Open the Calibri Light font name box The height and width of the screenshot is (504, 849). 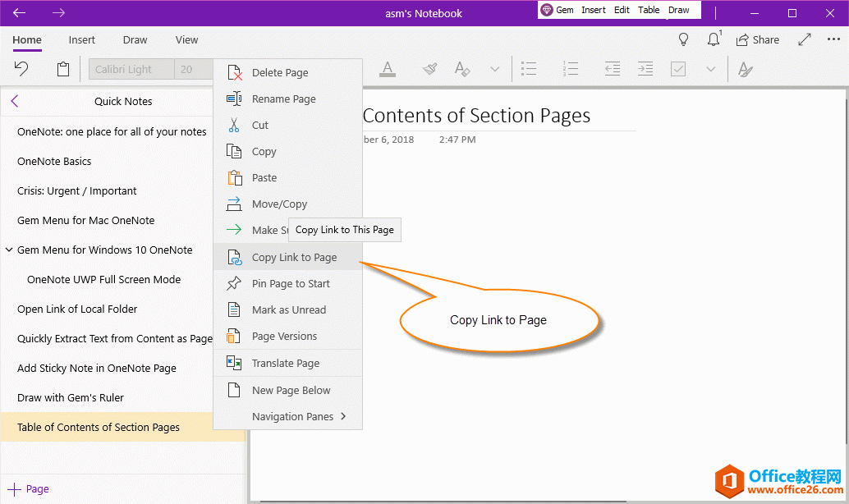(131, 70)
